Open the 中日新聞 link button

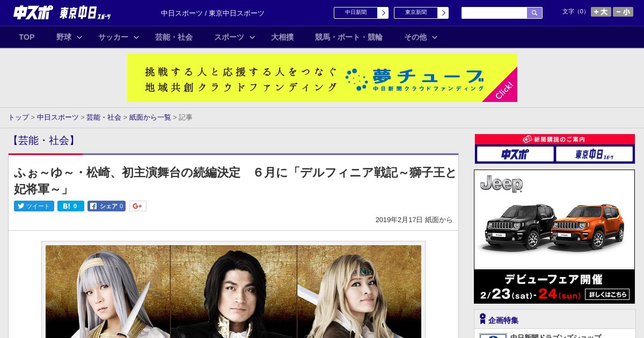pos(356,13)
